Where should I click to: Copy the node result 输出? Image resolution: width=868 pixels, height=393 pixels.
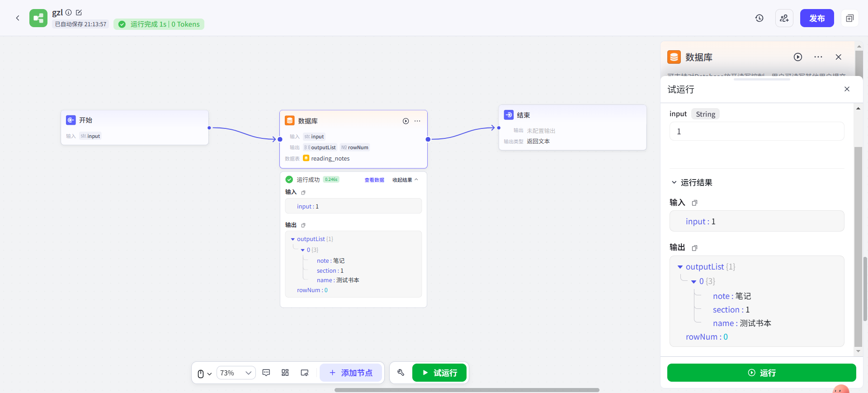tap(303, 225)
